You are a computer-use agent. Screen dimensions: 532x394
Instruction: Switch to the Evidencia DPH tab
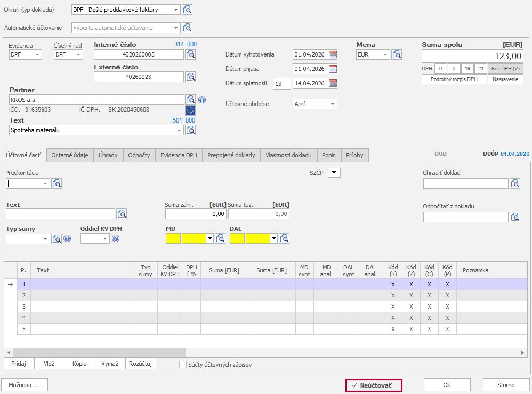[x=179, y=155]
